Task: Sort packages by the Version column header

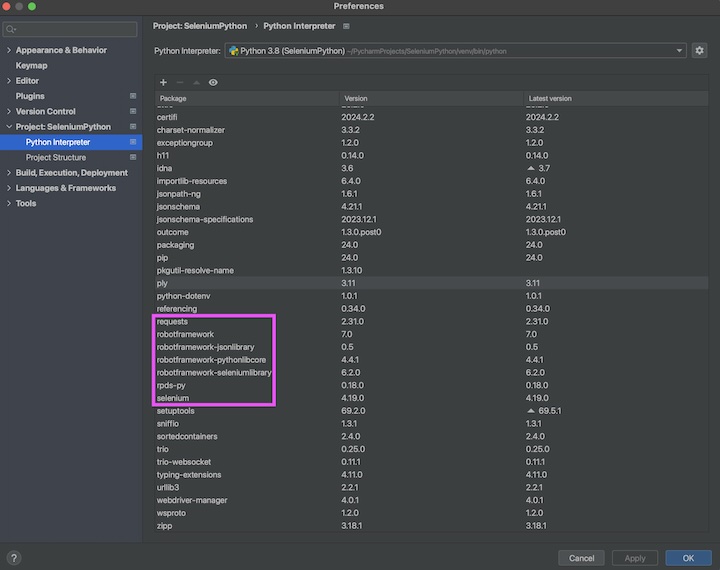Action: point(356,99)
